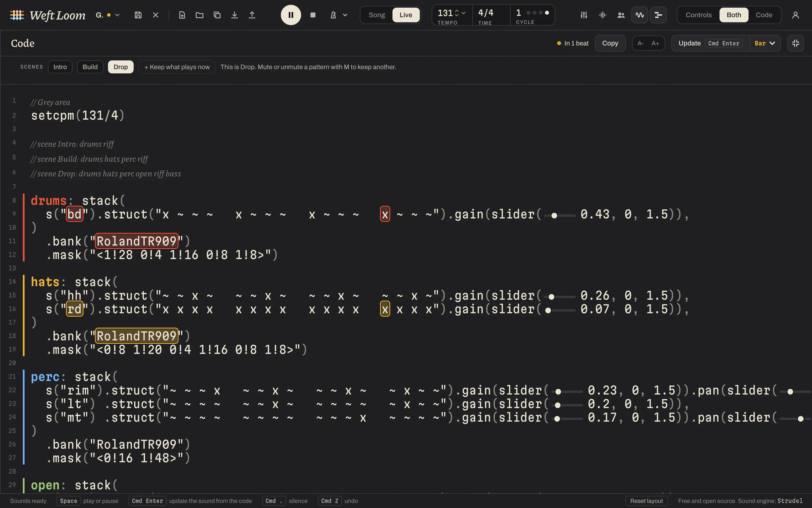Click the save disk icon
Image resolution: width=812 pixels, height=508 pixels.
[138, 15]
